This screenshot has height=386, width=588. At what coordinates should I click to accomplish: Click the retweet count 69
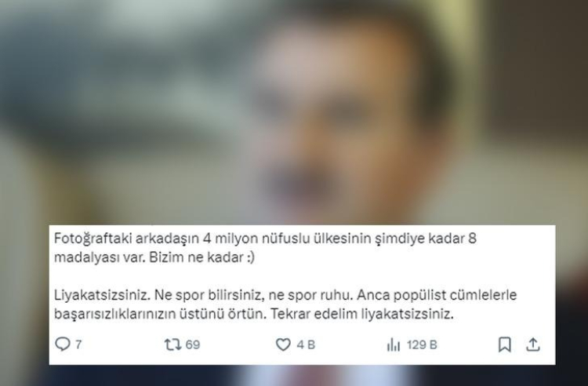(x=193, y=344)
